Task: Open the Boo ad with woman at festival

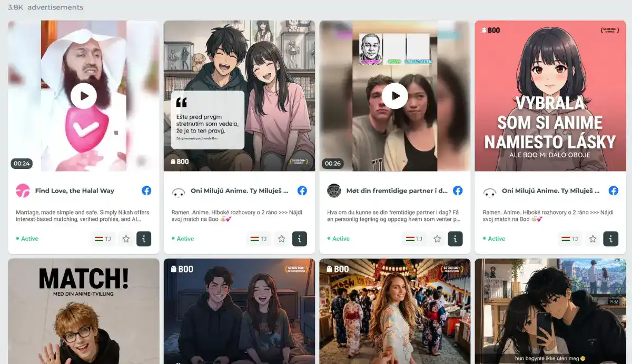Action: click(x=395, y=311)
